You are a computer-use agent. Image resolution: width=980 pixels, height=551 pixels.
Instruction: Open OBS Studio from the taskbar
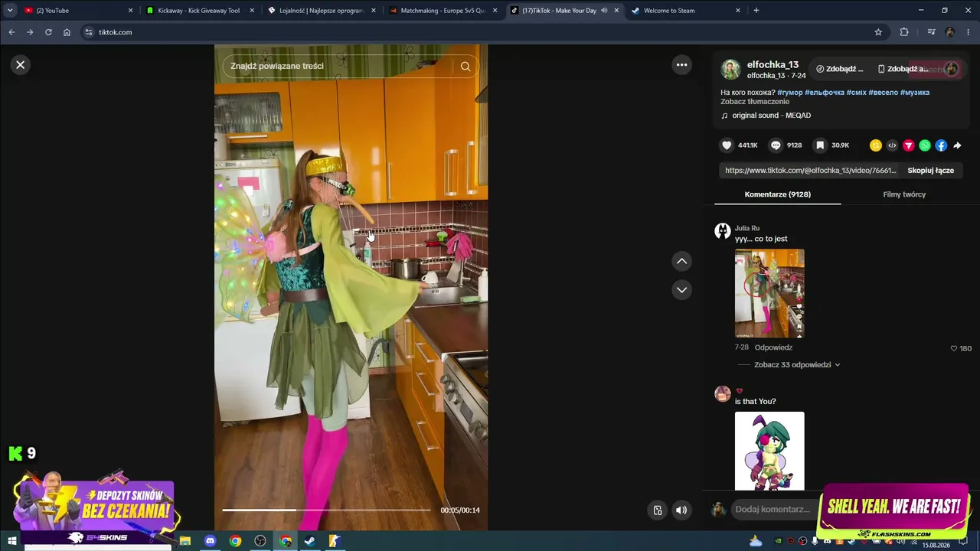(x=260, y=541)
